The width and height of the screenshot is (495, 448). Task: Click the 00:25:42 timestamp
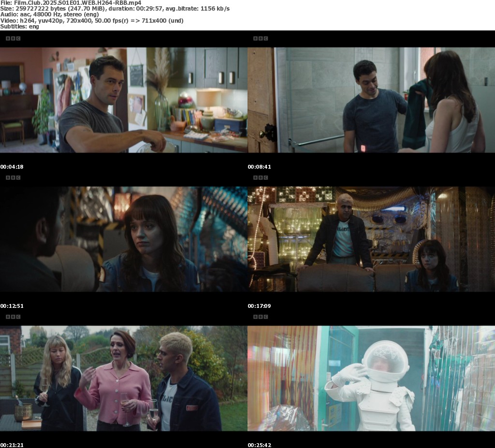259,445
